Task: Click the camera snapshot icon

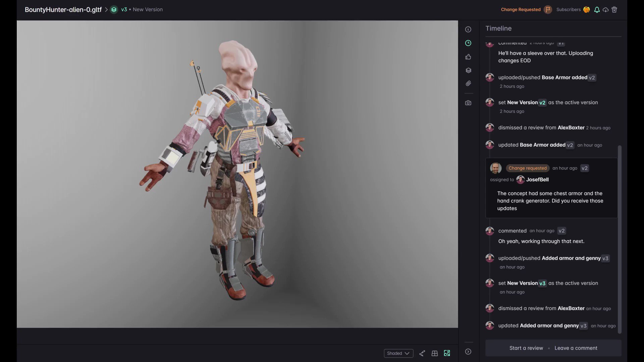Action: pyautogui.click(x=468, y=103)
